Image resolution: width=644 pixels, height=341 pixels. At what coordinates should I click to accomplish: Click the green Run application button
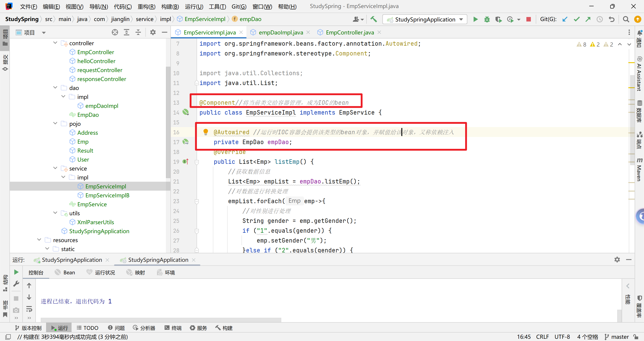point(475,19)
